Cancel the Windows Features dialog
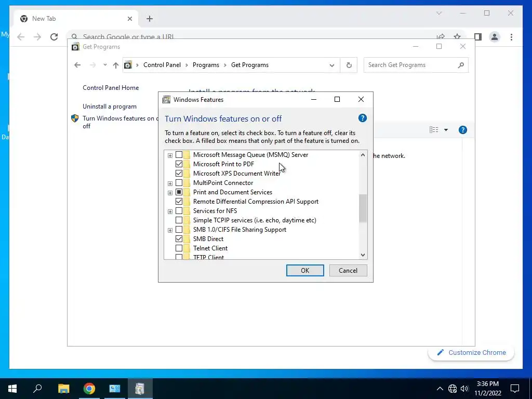Viewport: 532px width, 399px height. 348,270
